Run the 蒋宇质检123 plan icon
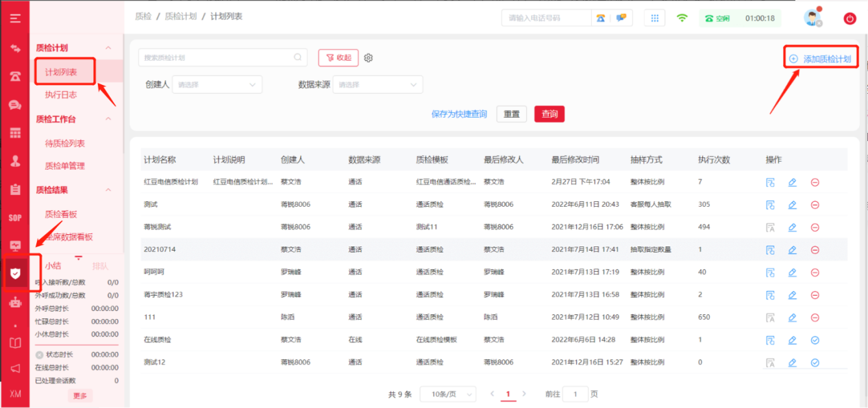The height and width of the screenshot is (408, 868). [x=770, y=295]
